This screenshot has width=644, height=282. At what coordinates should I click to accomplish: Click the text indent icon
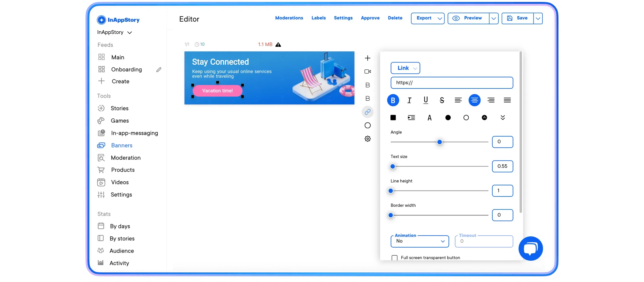(x=411, y=117)
